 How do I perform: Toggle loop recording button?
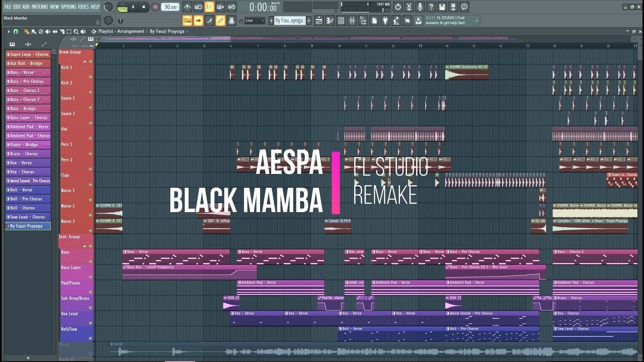(x=231, y=7)
